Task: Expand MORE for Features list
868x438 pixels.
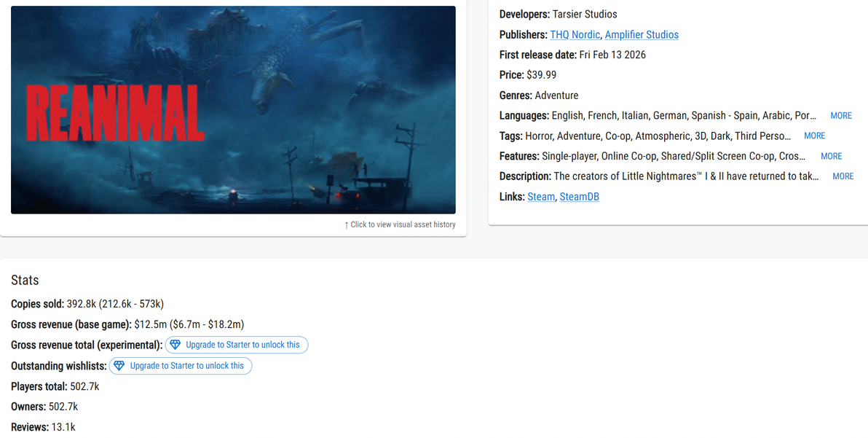Action: [831, 156]
